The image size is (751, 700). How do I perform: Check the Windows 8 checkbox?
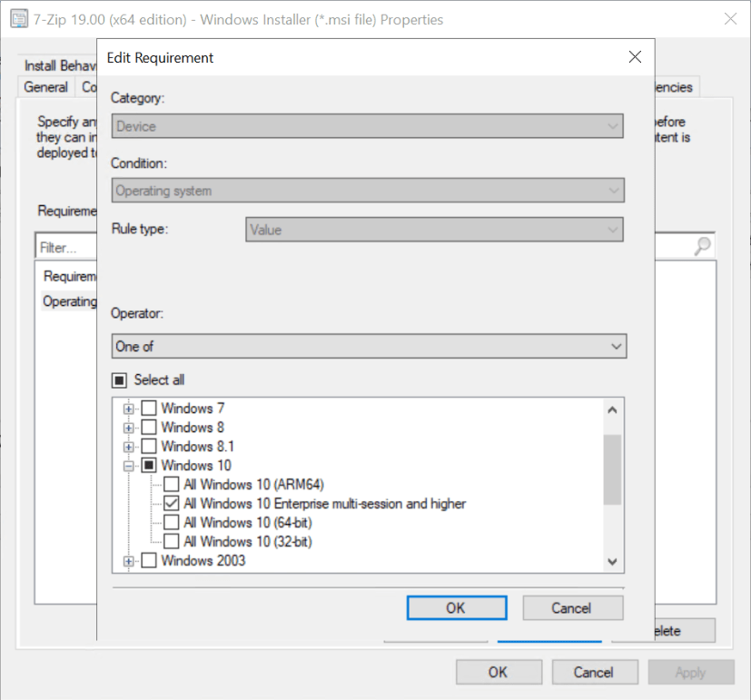(x=149, y=427)
